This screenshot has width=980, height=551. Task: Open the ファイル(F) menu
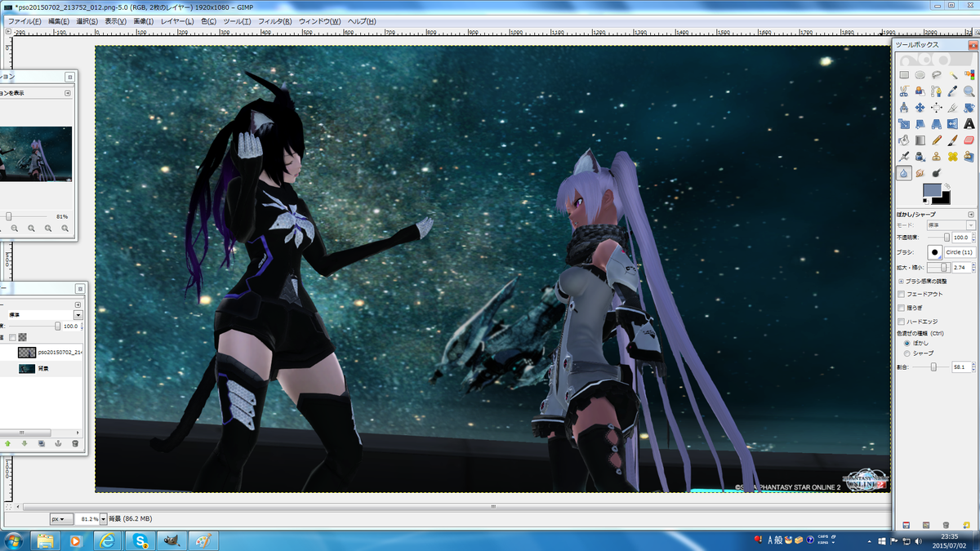coord(24,20)
